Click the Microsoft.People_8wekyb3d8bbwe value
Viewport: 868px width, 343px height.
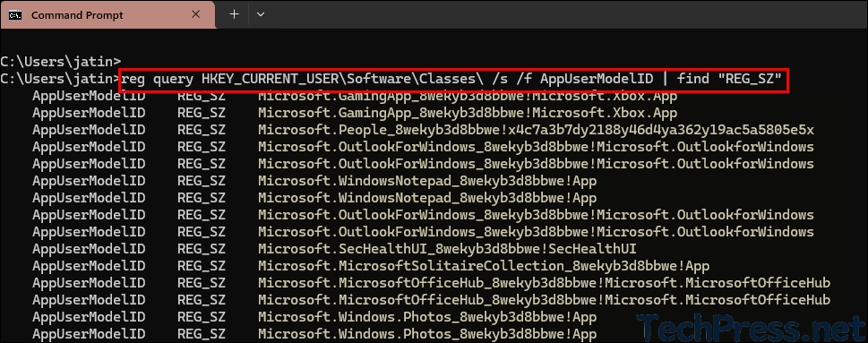point(536,130)
